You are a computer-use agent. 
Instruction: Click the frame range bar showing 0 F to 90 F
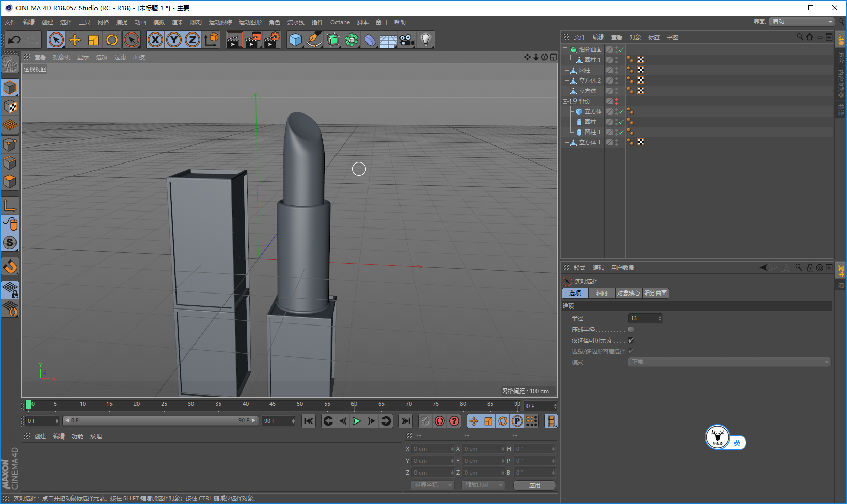(161, 421)
